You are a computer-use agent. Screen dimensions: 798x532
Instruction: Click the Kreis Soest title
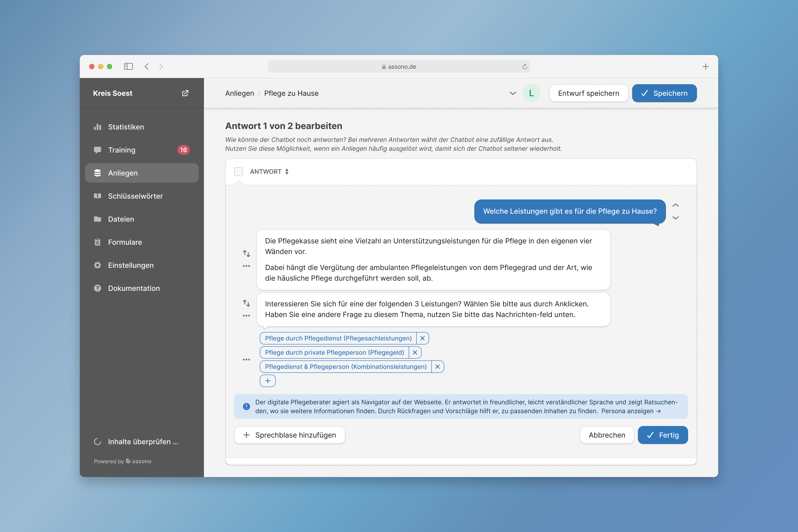113,93
